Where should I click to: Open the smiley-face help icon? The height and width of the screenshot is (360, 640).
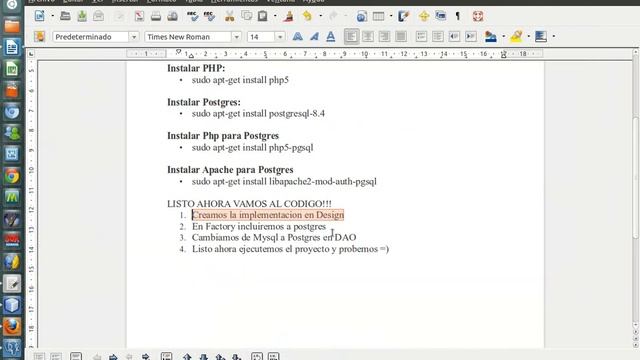pyautogui.click(x=478, y=16)
